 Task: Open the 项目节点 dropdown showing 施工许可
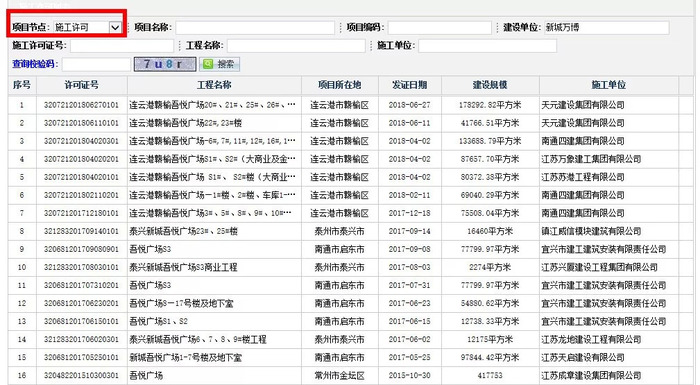(88, 27)
